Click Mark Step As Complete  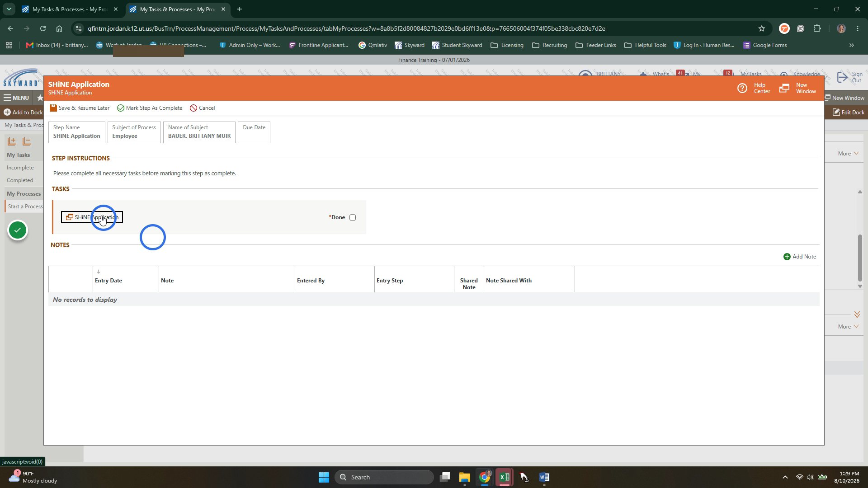(150, 108)
